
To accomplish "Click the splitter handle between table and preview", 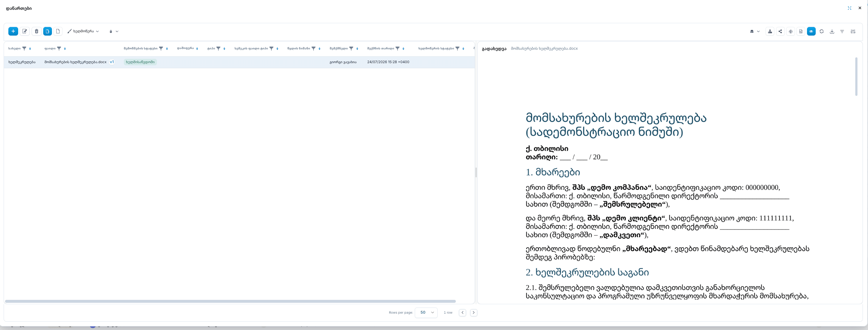I will [476, 172].
